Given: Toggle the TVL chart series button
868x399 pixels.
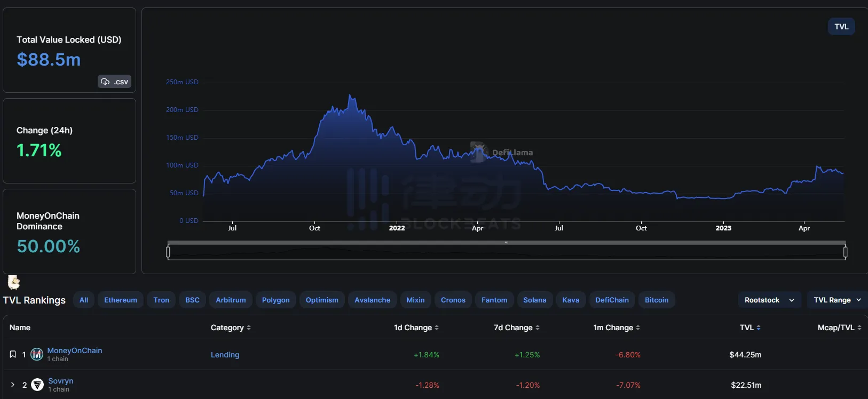Looking at the screenshot, I should [x=841, y=27].
